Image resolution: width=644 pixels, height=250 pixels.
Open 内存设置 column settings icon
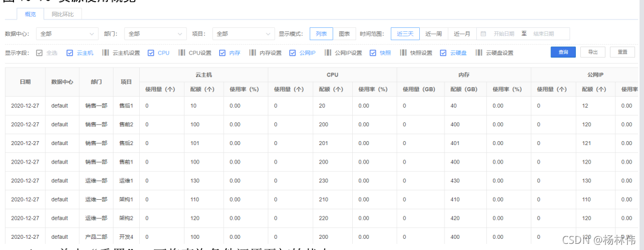253,53
